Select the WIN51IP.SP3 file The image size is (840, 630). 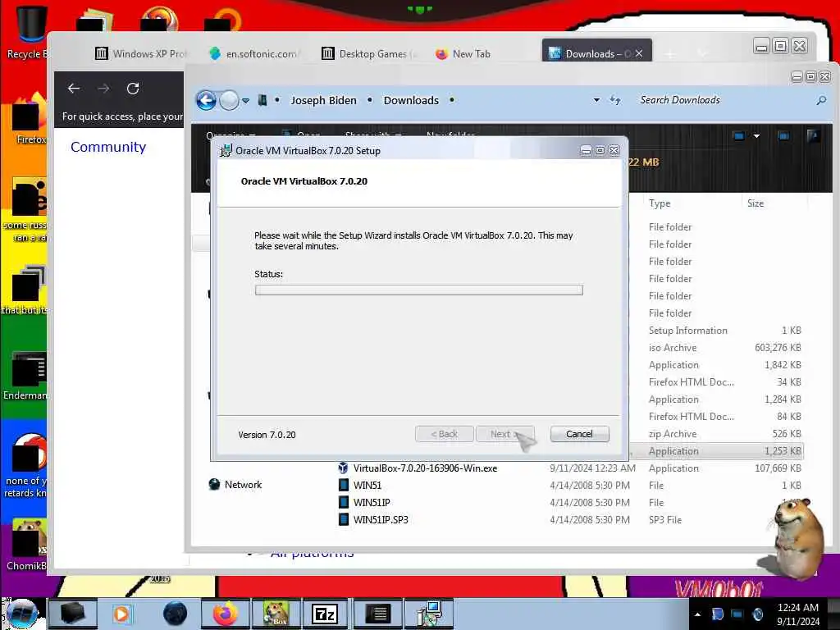tap(381, 519)
